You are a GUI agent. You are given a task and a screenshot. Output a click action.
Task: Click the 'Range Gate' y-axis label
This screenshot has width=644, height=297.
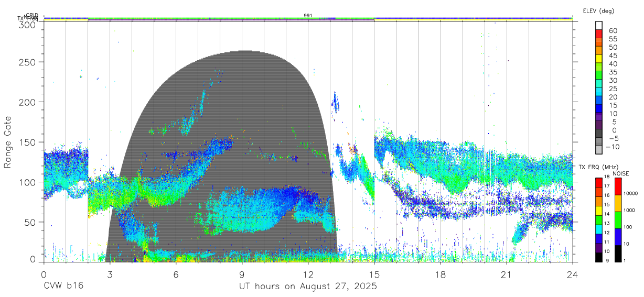[x=8, y=142]
